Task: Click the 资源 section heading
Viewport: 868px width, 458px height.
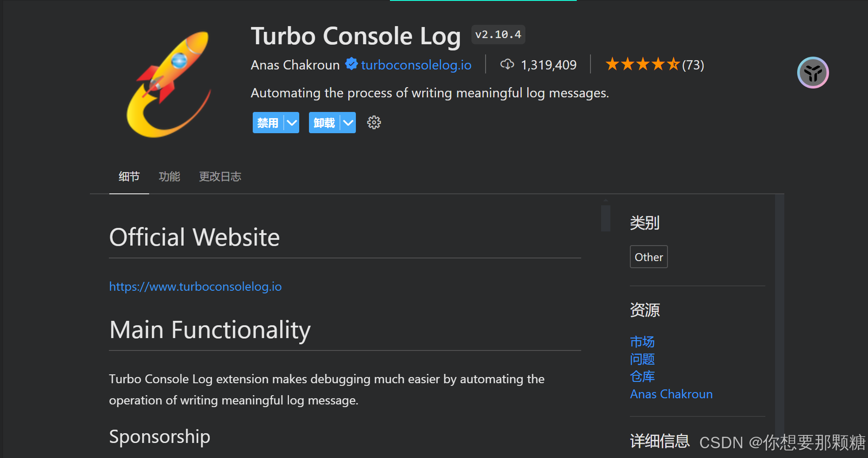Action: click(x=644, y=310)
